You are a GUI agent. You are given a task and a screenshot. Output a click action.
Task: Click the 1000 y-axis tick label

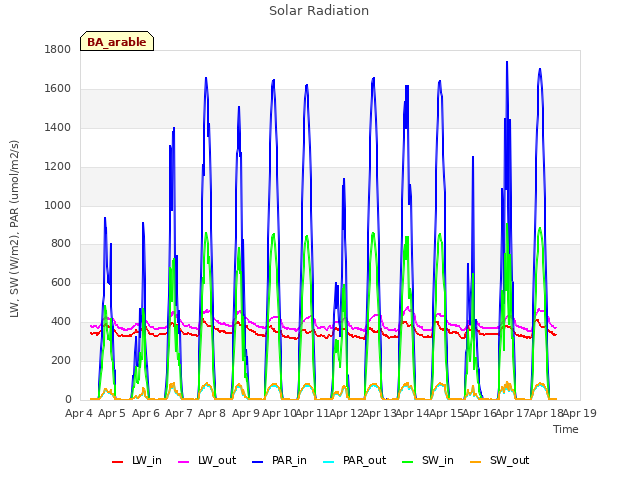58,205
